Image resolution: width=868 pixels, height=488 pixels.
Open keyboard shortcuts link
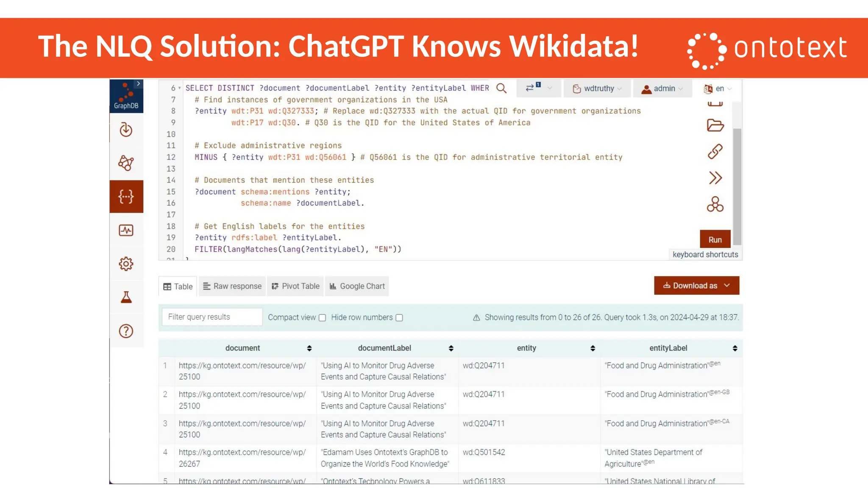[x=705, y=255]
